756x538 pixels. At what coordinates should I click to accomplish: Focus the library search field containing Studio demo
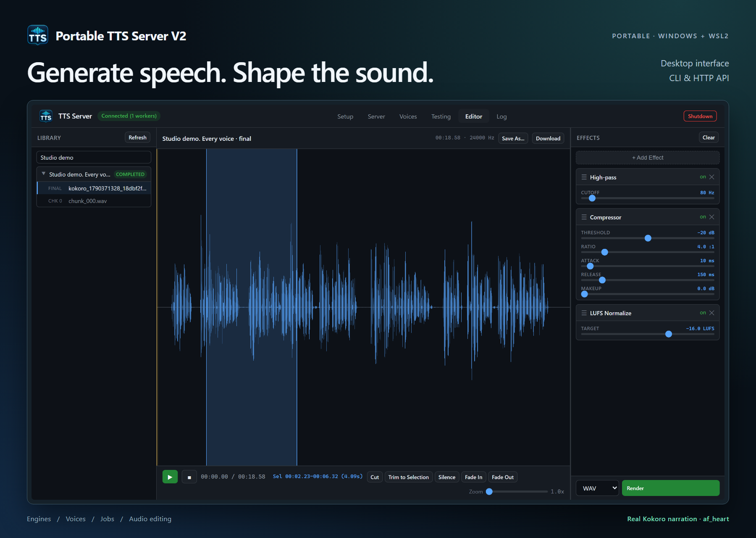tap(94, 157)
